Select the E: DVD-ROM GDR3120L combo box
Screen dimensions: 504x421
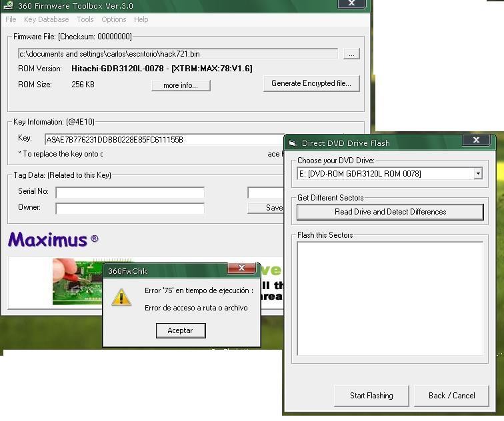point(389,174)
